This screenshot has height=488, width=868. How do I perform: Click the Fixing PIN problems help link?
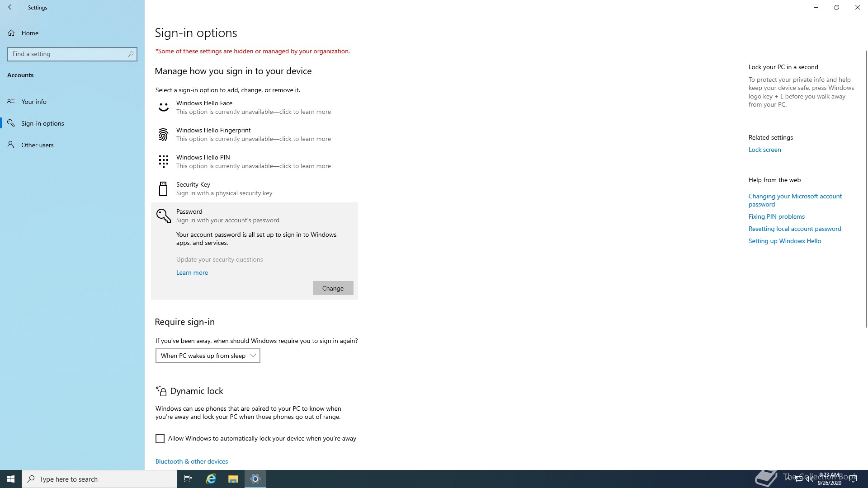776,216
